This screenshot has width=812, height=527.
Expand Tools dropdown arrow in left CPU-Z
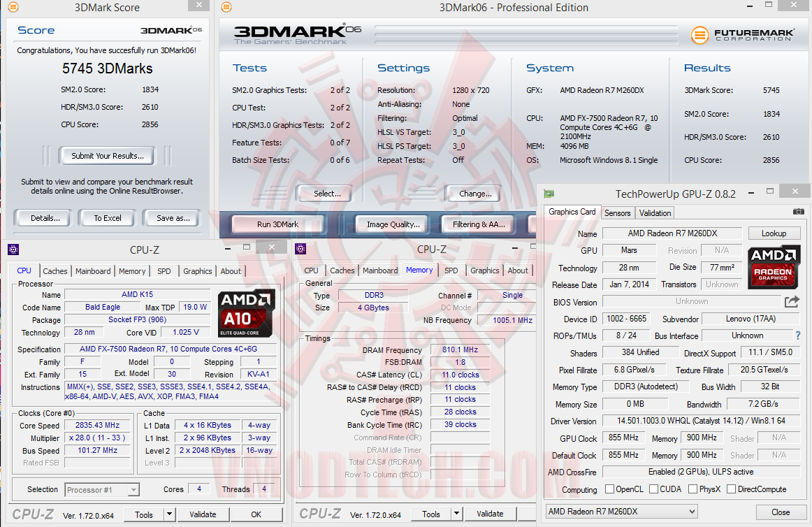pyautogui.click(x=169, y=514)
